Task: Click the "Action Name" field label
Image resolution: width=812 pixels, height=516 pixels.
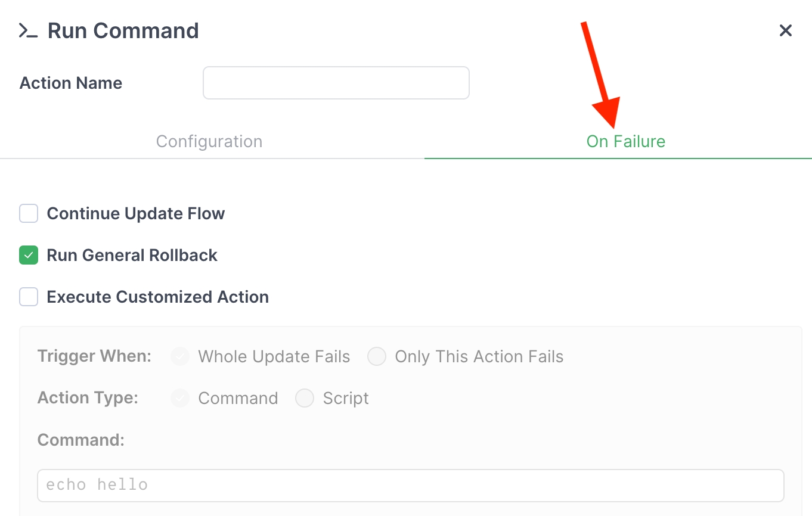Action: 71,83
